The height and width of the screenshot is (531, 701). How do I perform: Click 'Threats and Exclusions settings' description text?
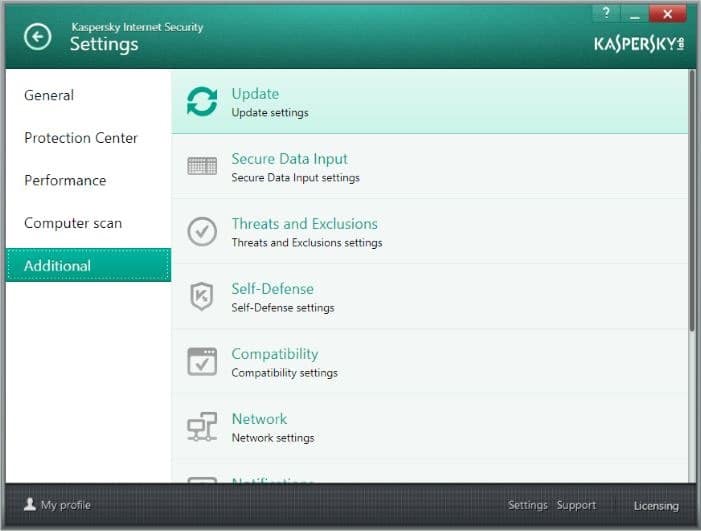(307, 243)
